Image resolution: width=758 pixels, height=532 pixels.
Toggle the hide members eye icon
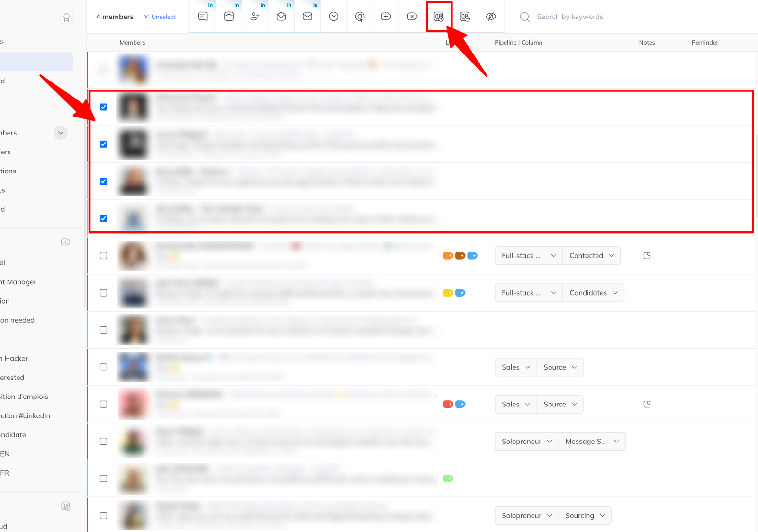point(491,17)
